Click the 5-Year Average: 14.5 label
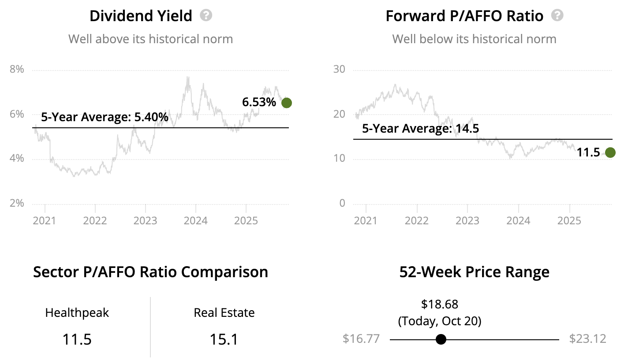The height and width of the screenshot is (364, 628). coord(420,129)
